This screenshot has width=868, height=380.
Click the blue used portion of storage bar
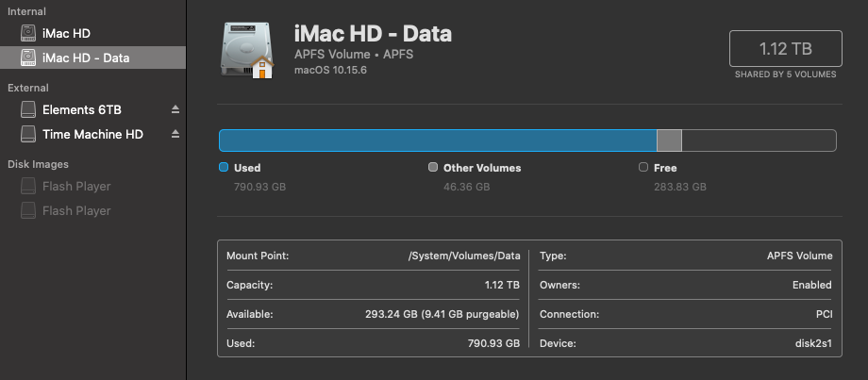click(438, 140)
